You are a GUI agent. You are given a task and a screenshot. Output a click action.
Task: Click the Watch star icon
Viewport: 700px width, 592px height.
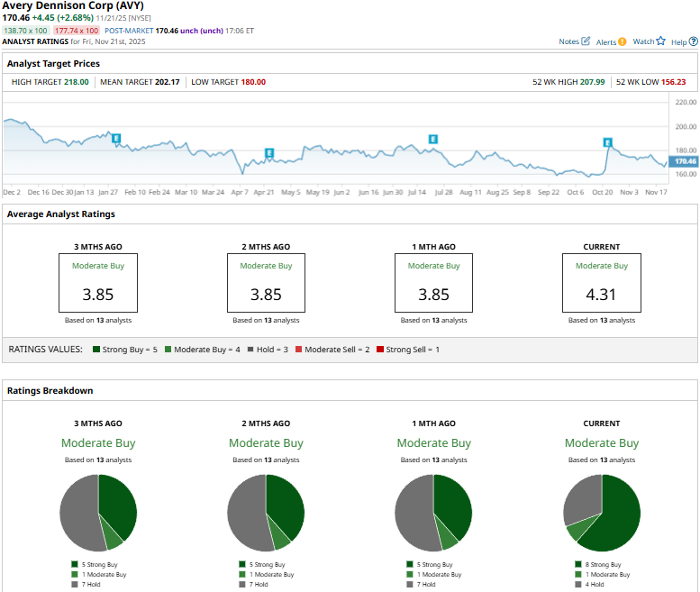pyautogui.click(x=660, y=41)
